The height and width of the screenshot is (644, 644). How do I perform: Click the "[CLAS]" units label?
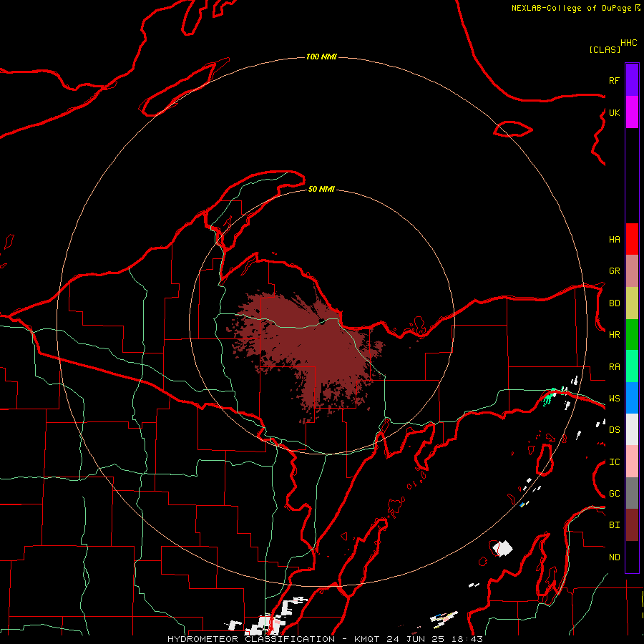(605, 49)
